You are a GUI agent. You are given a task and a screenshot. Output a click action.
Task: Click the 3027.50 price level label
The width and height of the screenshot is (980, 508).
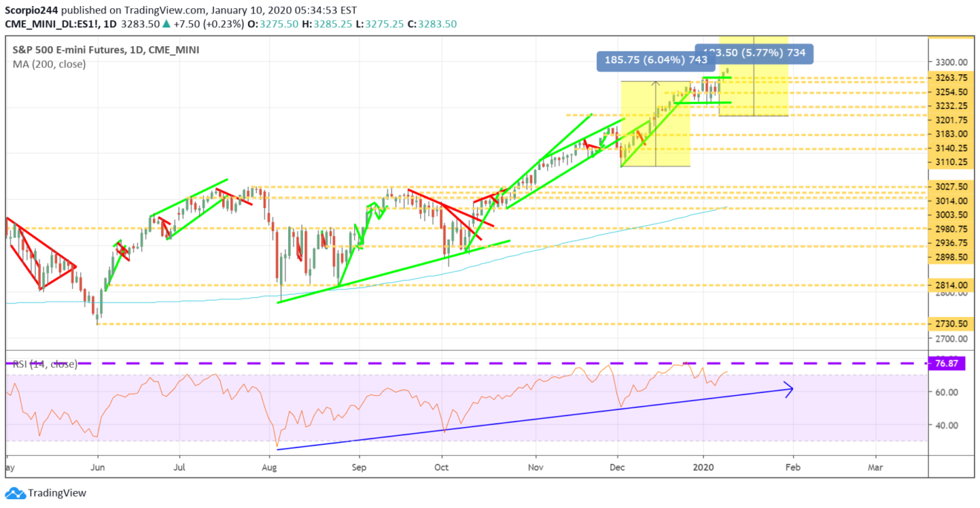coord(950,186)
